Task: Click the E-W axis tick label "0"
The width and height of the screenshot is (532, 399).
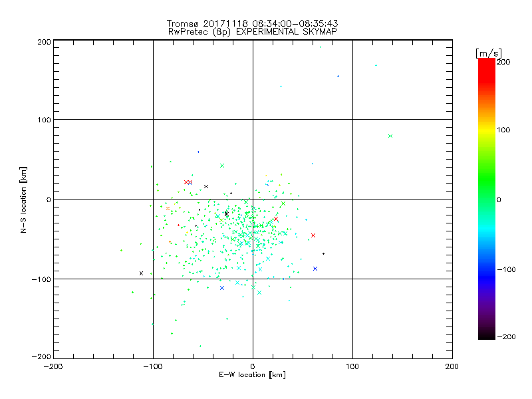Action: point(253,367)
